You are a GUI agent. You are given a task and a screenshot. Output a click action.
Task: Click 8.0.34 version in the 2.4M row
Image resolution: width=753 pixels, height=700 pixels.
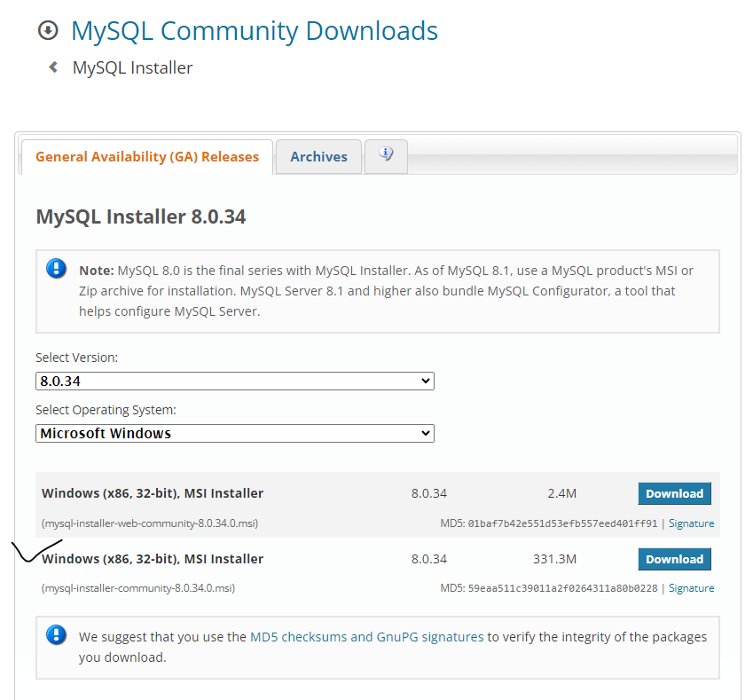pyautogui.click(x=429, y=493)
